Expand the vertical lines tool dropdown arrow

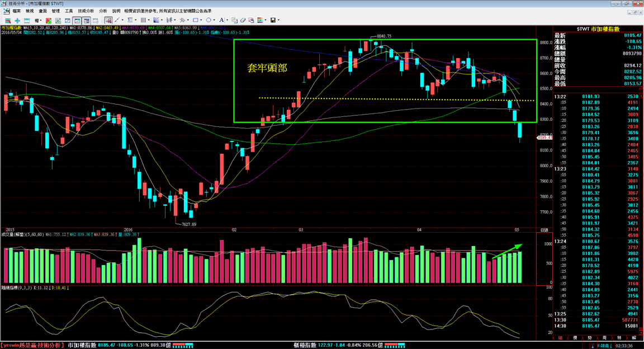pos(149,20)
